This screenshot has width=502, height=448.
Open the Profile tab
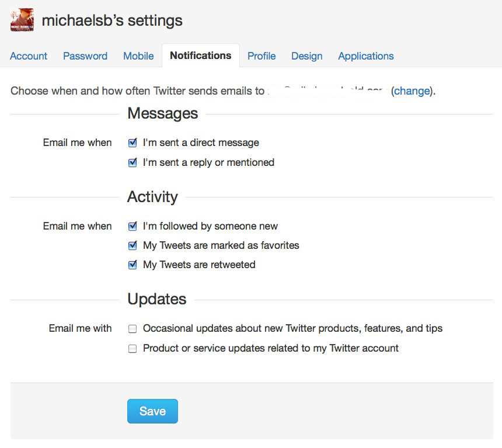[261, 56]
